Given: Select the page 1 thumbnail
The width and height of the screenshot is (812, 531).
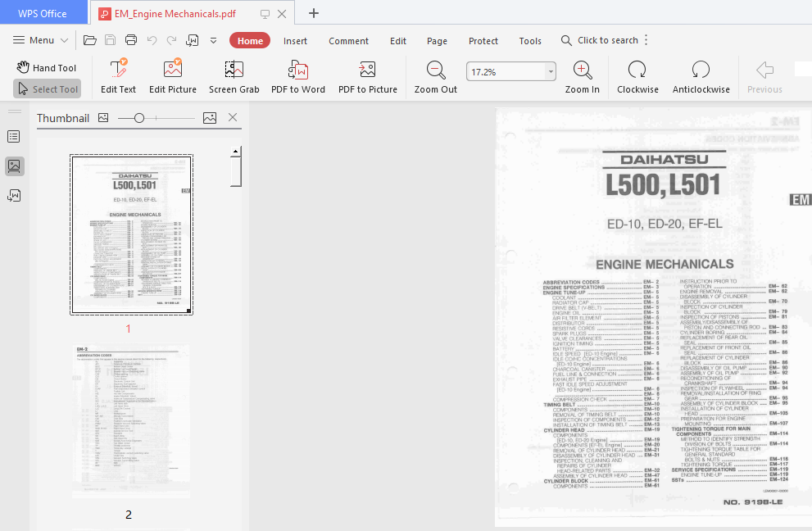Looking at the screenshot, I should coord(132,234).
